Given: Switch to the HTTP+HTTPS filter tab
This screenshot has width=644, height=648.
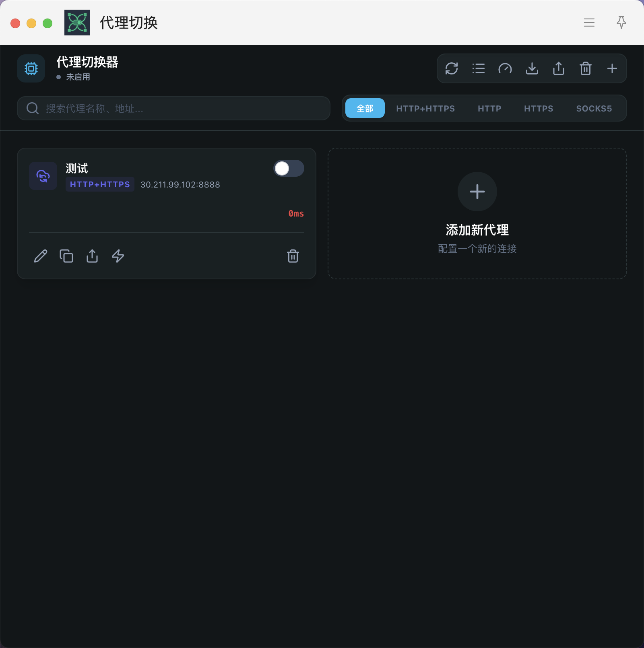Looking at the screenshot, I should [x=425, y=108].
